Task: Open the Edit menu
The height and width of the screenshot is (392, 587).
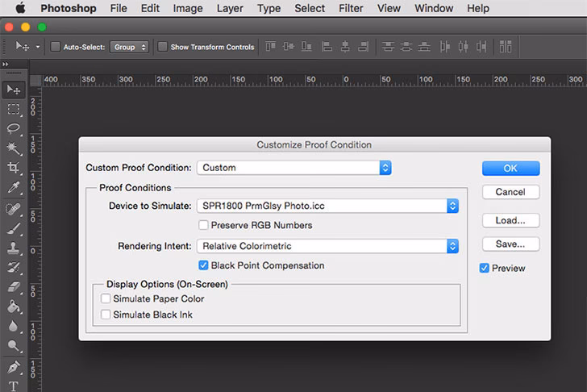Action: 150,8
